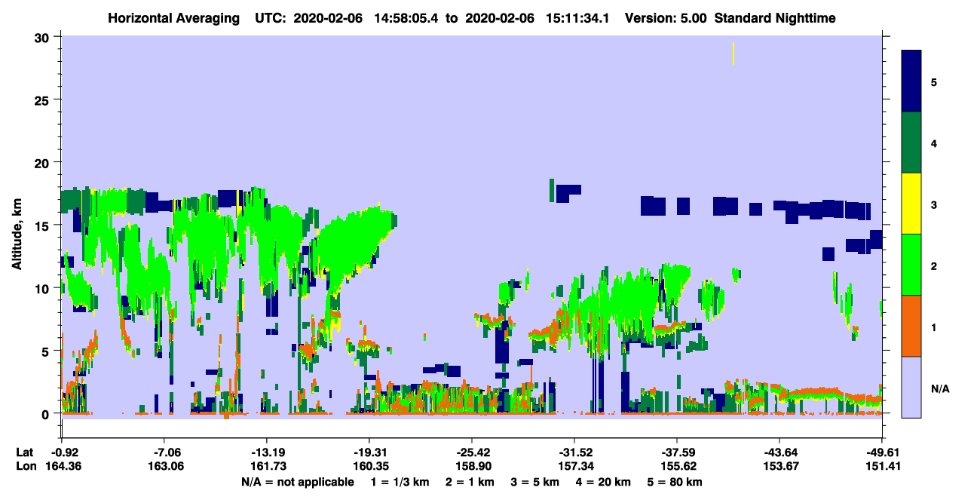Click latitude value '-49.61'
The image size is (980, 503).
[x=882, y=452]
